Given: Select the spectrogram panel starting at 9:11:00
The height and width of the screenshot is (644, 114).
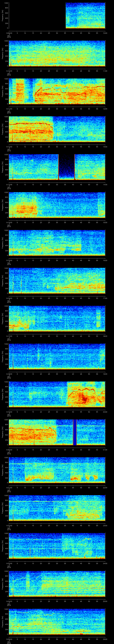Looking at the screenshot, I should (57, 91).
